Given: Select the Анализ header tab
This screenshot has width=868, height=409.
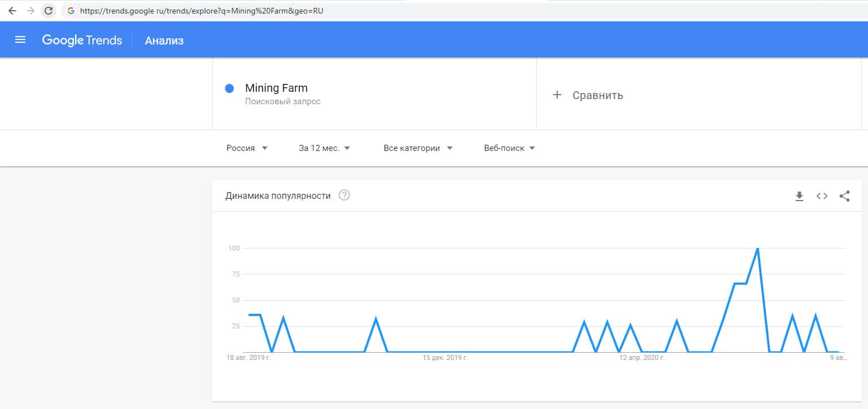Looking at the screenshot, I should click(164, 41).
